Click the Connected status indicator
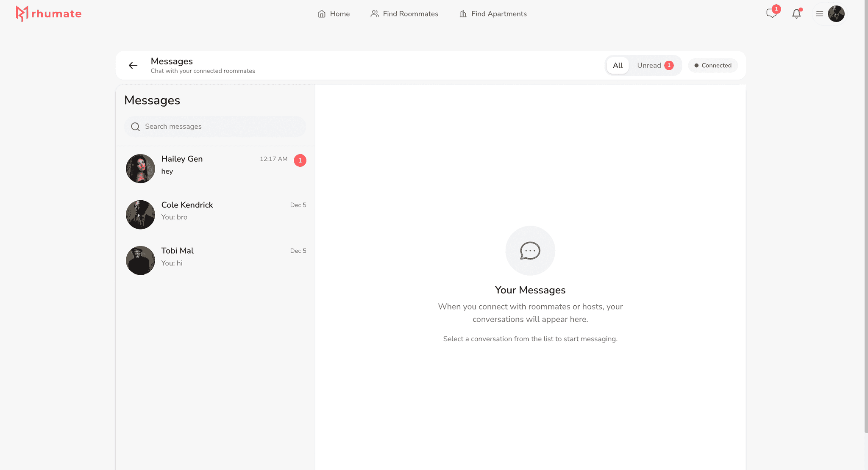Image resolution: width=868 pixels, height=470 pixels. (713, 65)
